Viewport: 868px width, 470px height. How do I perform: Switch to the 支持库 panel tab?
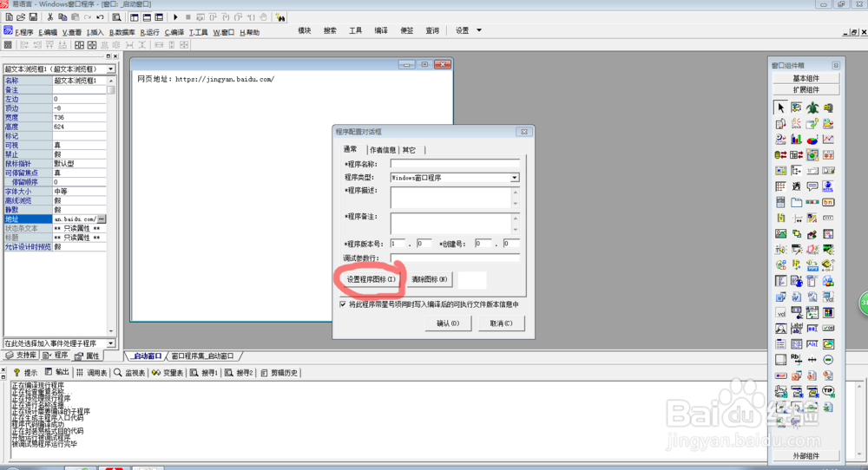22,355
